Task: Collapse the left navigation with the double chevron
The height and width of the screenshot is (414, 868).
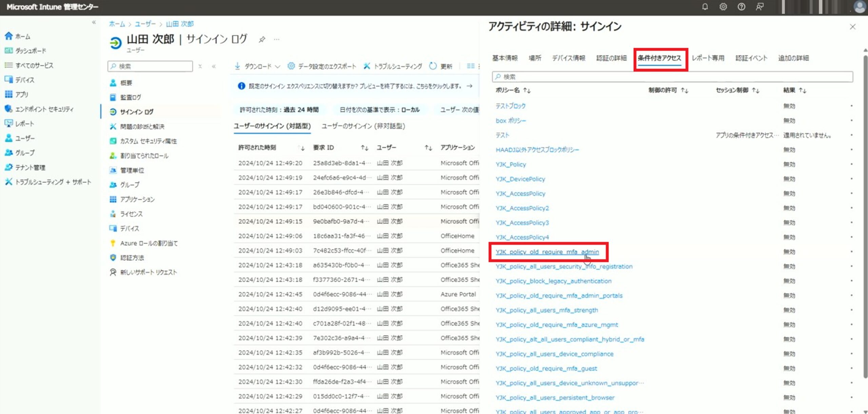Action: point(94,22)
